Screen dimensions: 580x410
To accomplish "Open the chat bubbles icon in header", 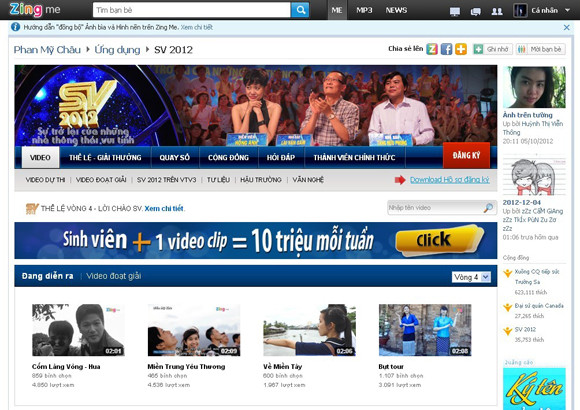I will 475,11.
